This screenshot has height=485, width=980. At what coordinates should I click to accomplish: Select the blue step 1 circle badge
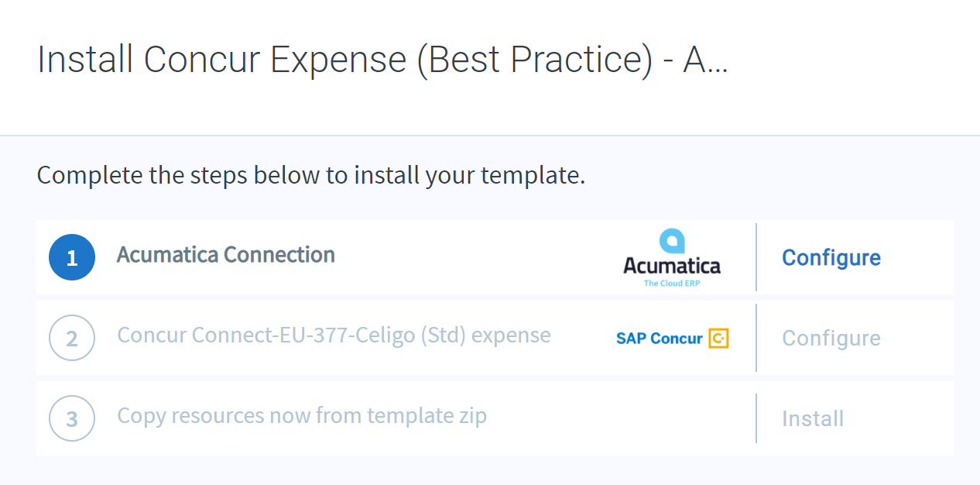click(72, 257)
